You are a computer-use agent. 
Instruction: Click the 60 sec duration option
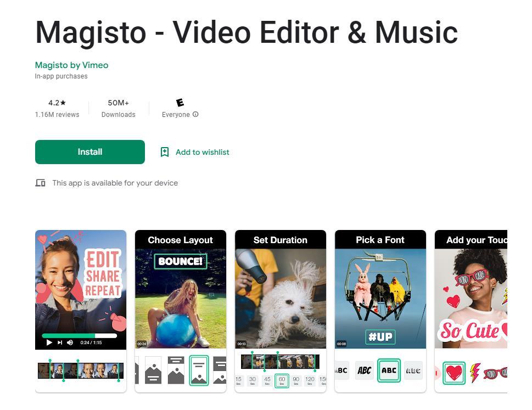click(282, 380)
